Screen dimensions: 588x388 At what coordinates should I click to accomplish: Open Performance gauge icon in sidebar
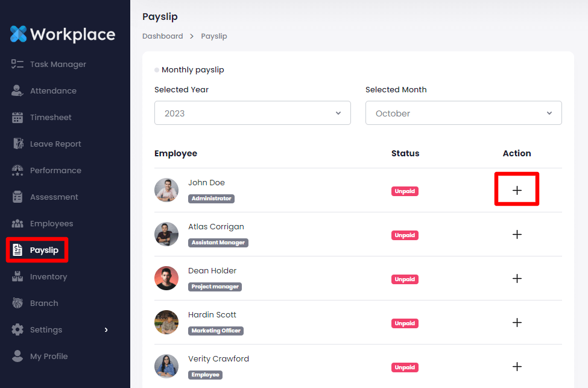pos(17,170)
